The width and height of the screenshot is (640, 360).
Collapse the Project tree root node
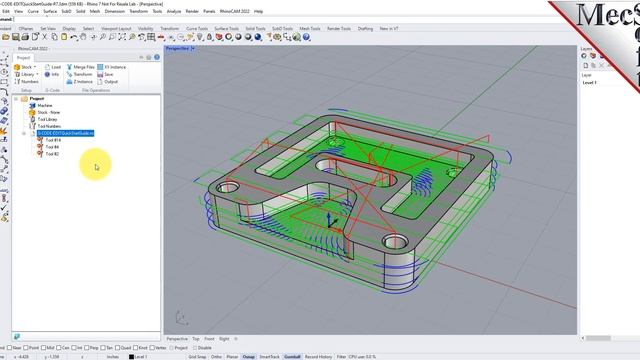[x=16, y=99]
